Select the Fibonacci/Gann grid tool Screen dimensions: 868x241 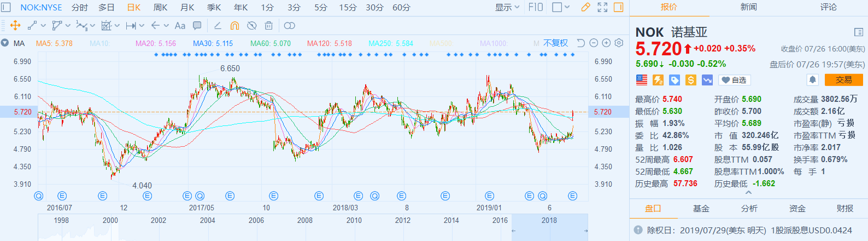[106, 26]
